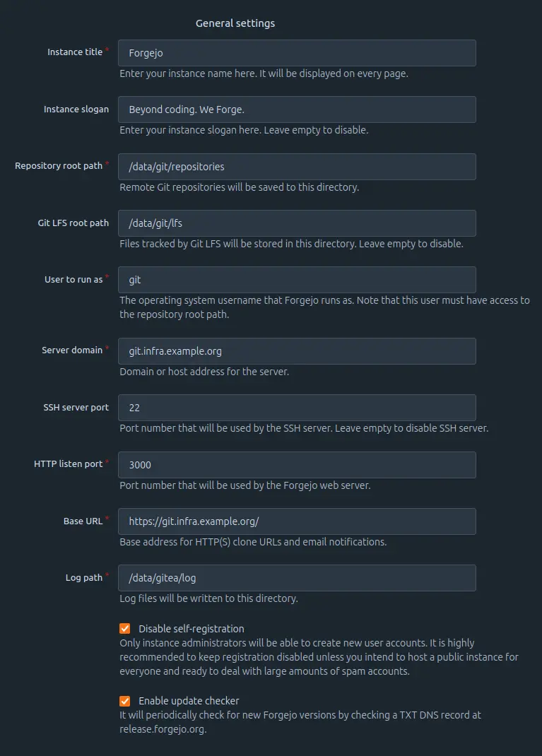542x756 pixels.
Task: Click the 'User to run as' text field
Action: [x=297, y=280]
